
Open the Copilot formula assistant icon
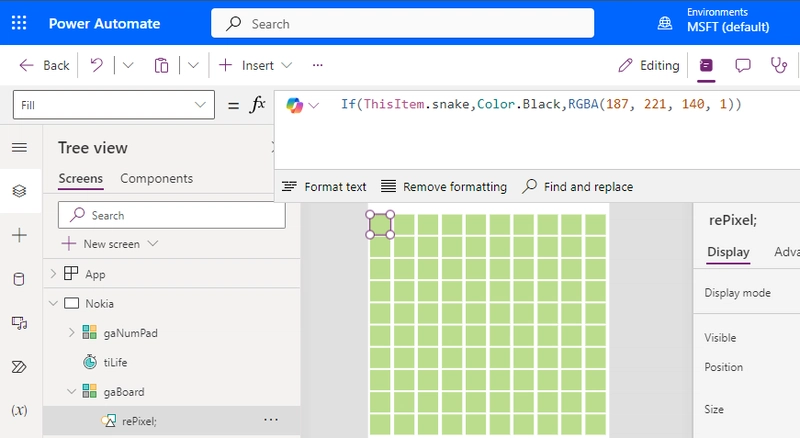(x=294, y=105)
